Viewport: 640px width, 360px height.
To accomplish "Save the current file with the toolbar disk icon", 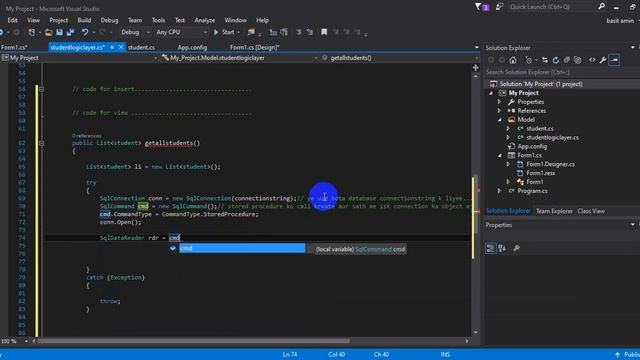I will coord(60,32).
